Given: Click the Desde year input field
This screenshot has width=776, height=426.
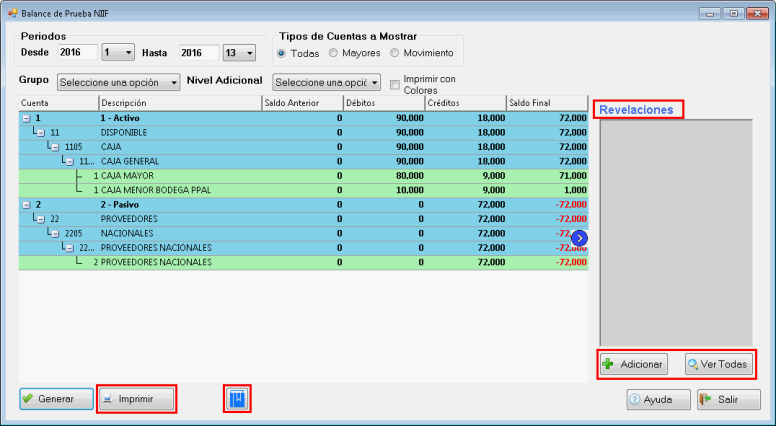Looking at the screenshot, I should click(77, 52).
